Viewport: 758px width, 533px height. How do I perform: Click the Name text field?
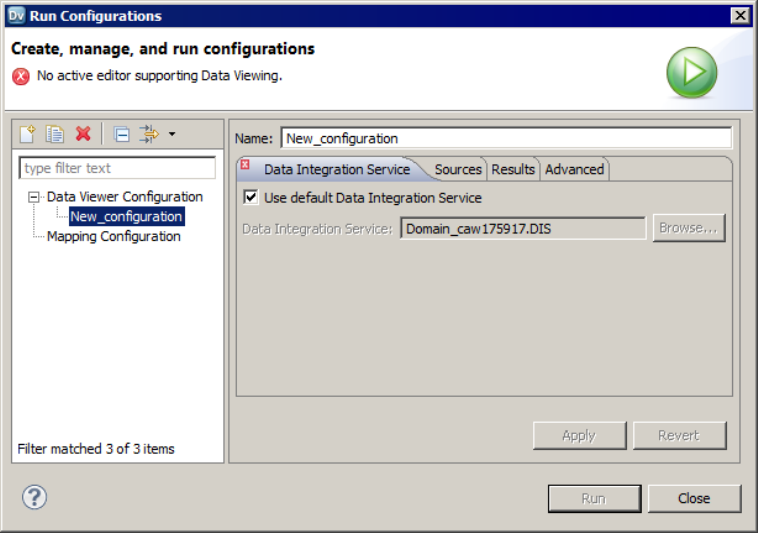506,138
